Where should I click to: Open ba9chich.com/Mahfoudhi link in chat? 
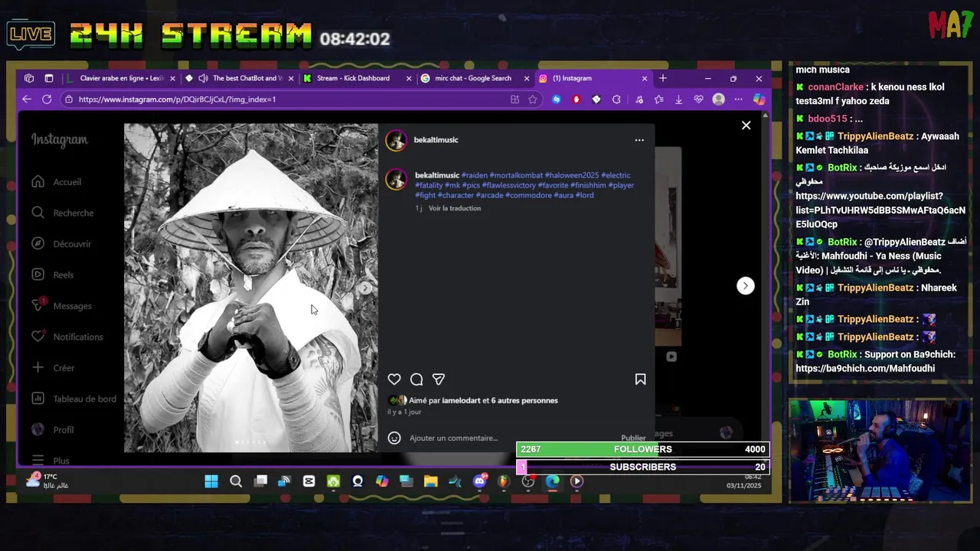click(865, 368)
